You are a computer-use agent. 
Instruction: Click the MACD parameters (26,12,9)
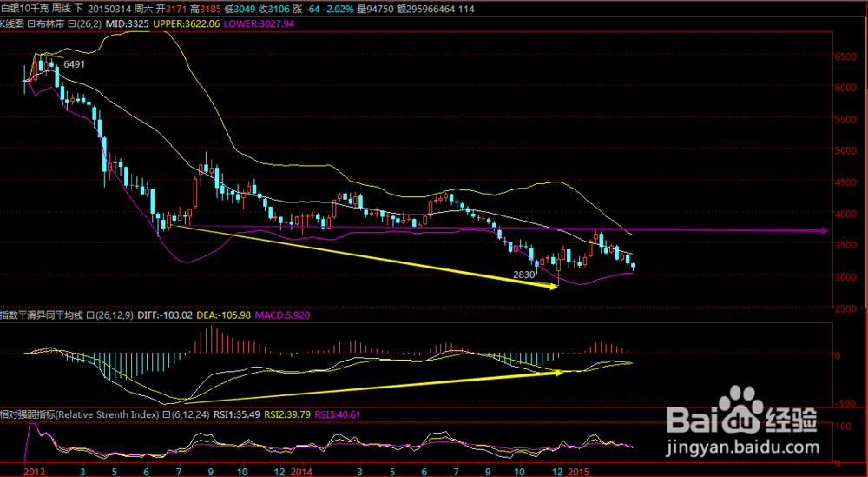(115, 315)
